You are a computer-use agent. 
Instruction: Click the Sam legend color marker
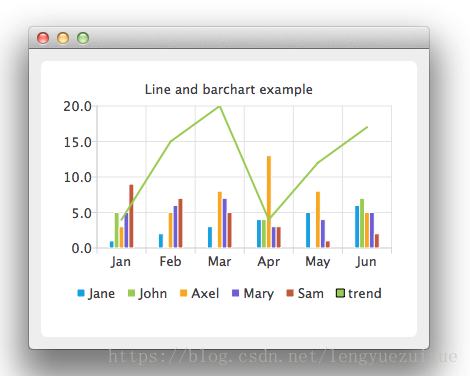[290, 293]
